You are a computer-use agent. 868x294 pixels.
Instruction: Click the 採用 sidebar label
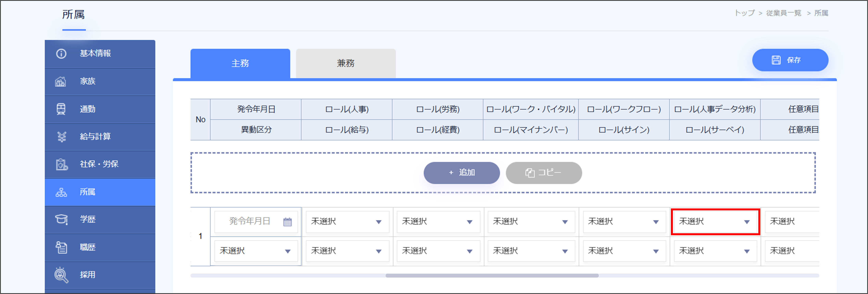[x=88, y=275]
